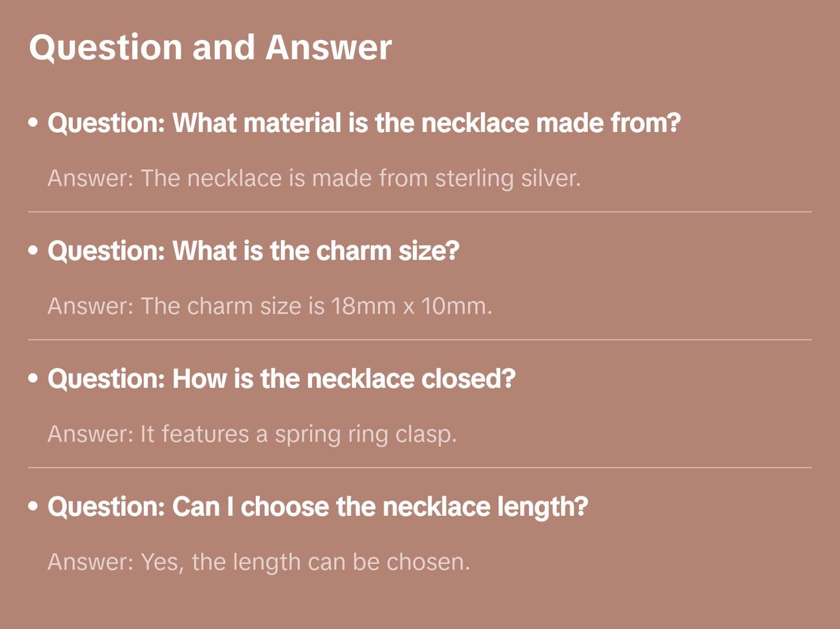Click the bullet beside the necklace length question
The height and width of the screenshot is (629, 840).
click(33, 506)
